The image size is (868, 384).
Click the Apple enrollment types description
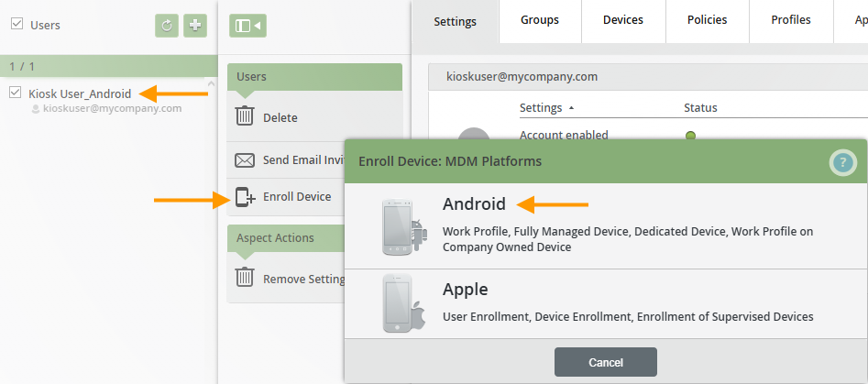pos(628,317)
